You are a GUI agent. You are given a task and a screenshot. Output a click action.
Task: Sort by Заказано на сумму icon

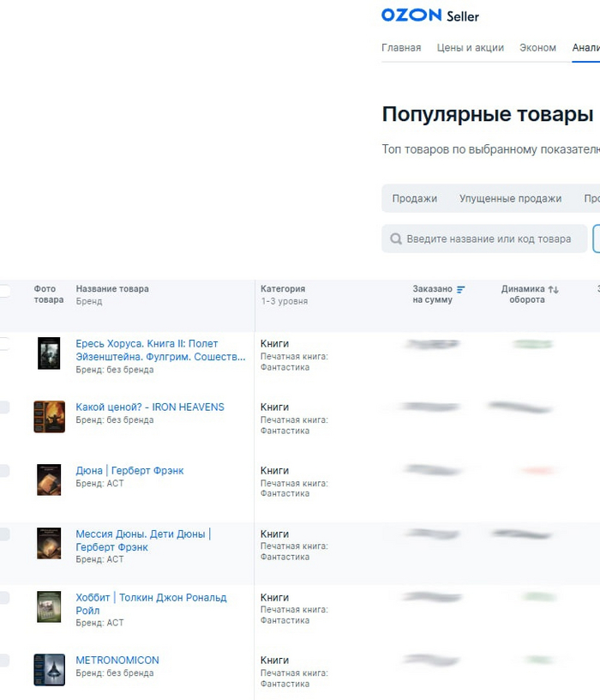pos(461,289)
